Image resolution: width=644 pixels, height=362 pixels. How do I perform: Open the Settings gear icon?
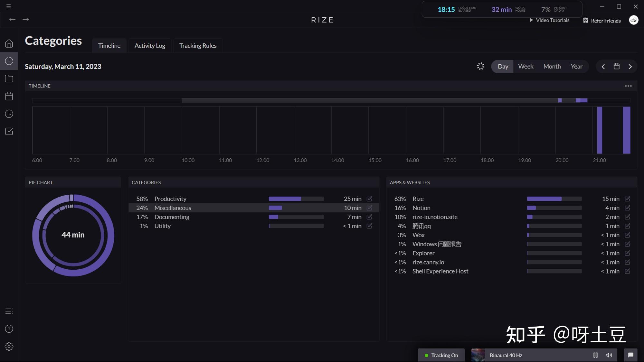tap(9, 347)
